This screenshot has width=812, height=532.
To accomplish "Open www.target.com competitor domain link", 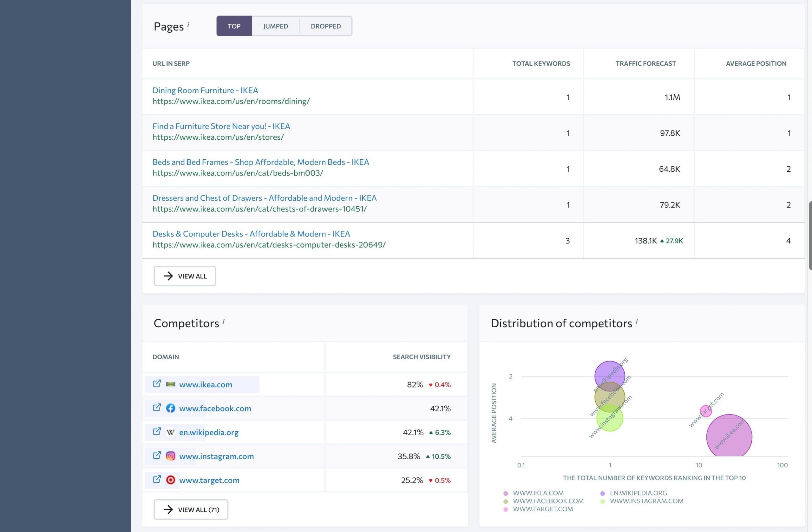I will point(209,480).
